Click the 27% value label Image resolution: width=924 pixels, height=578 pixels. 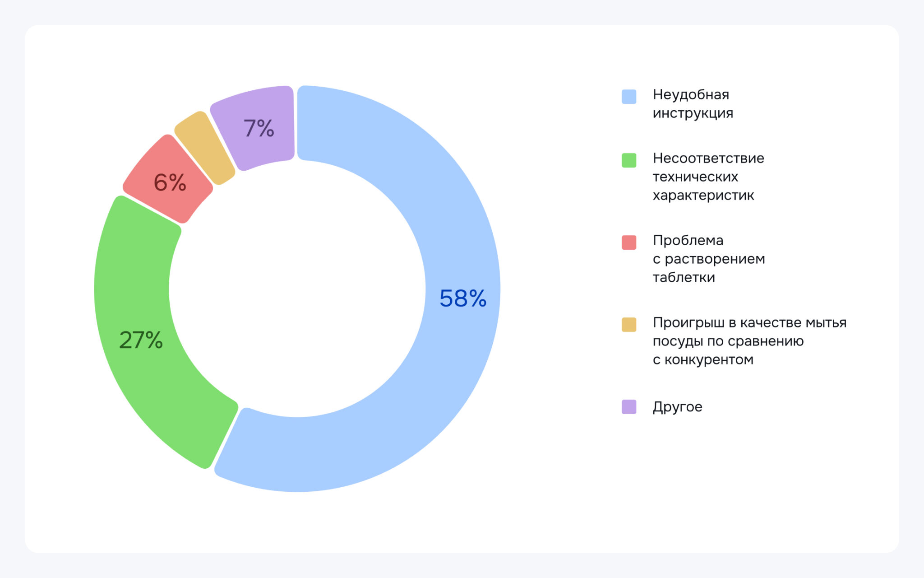click(x=141, y=340)
